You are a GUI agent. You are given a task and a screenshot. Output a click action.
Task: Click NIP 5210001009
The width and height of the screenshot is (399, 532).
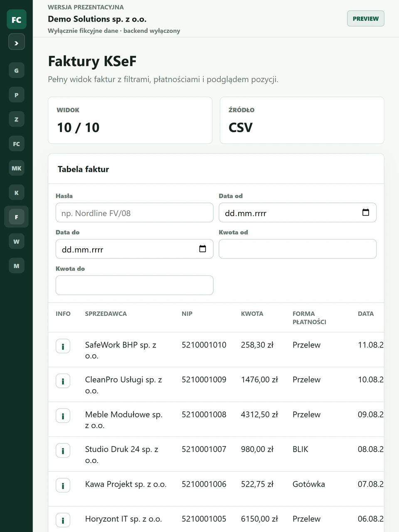click(x=204, y=379)
